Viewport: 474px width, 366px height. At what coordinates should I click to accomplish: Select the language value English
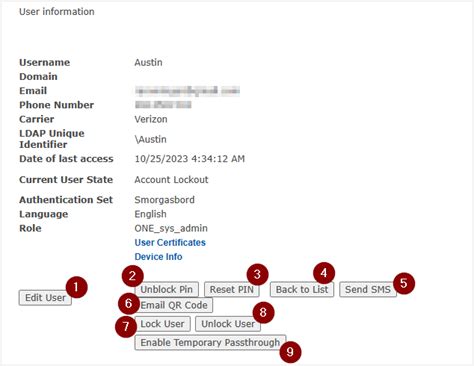(150, 214)
